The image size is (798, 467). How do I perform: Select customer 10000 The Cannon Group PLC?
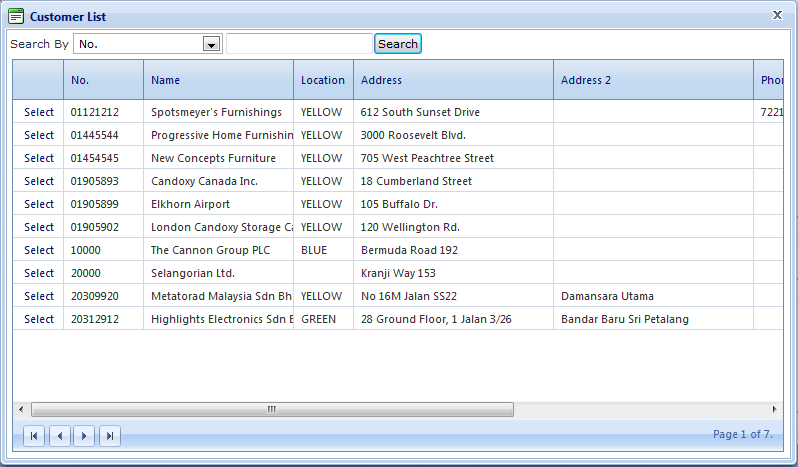[x=39, y=250]
